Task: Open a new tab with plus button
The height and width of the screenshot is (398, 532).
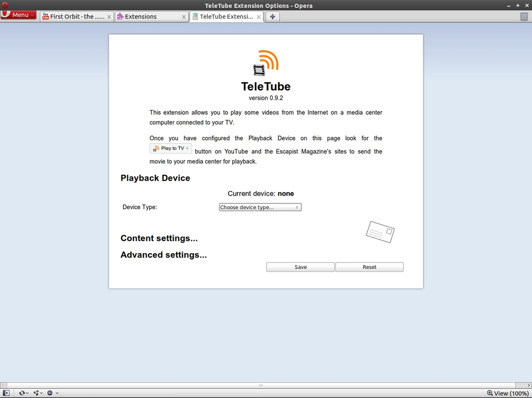Action: pos(272,17)
